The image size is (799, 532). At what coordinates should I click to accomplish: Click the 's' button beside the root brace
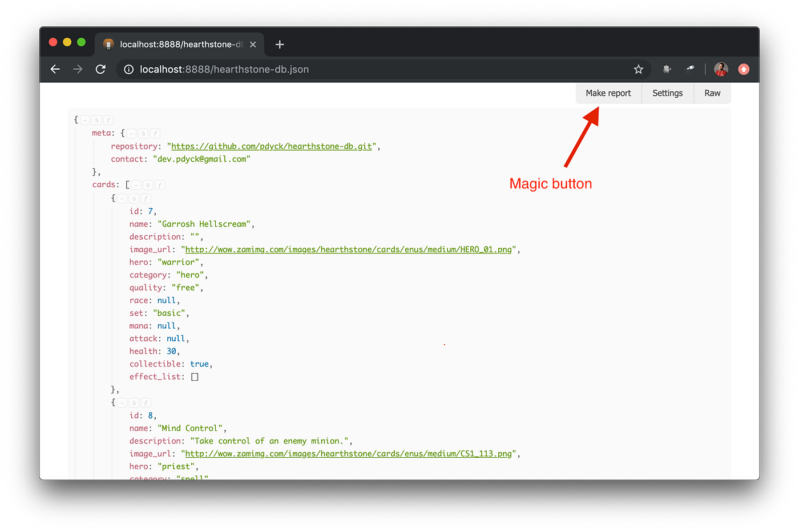tap(96, 120)
